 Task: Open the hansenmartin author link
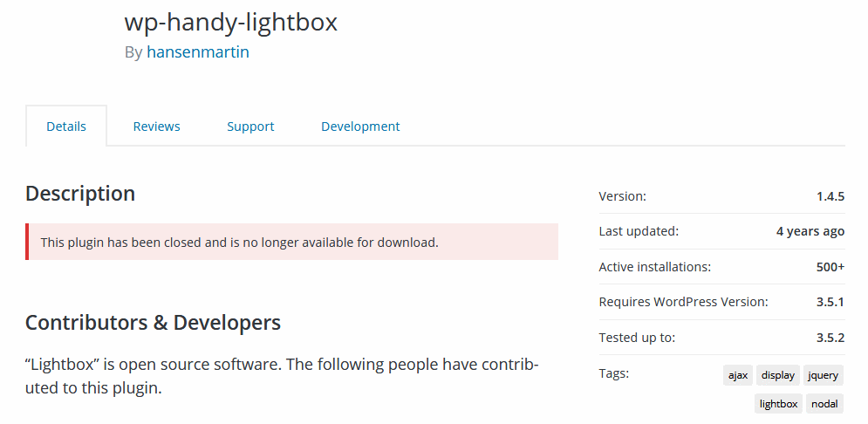click(198, 52)
